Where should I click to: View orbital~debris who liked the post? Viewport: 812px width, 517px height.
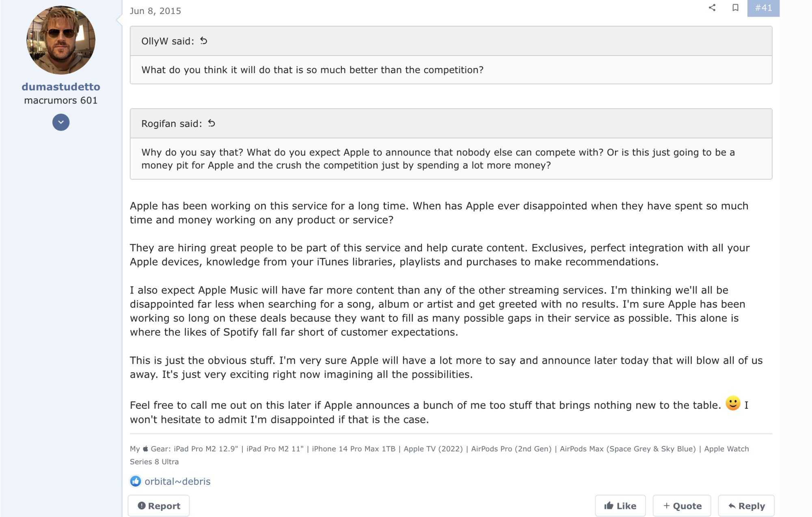177,481
